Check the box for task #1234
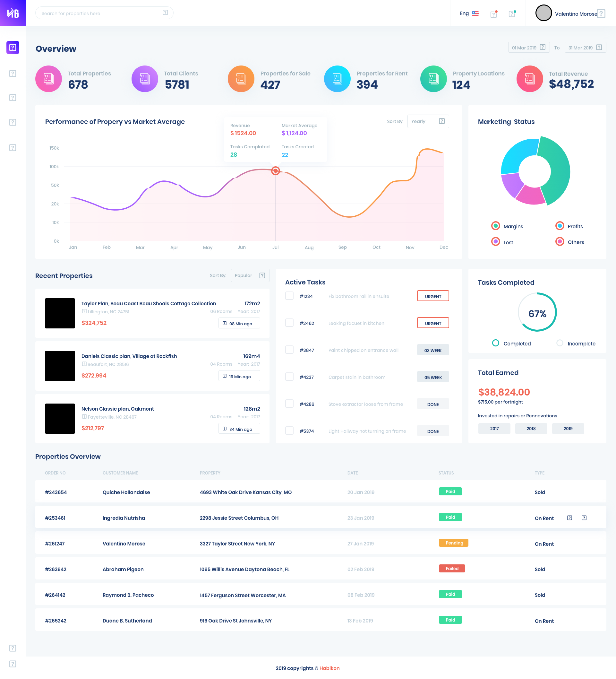 [x=289, y=296]
